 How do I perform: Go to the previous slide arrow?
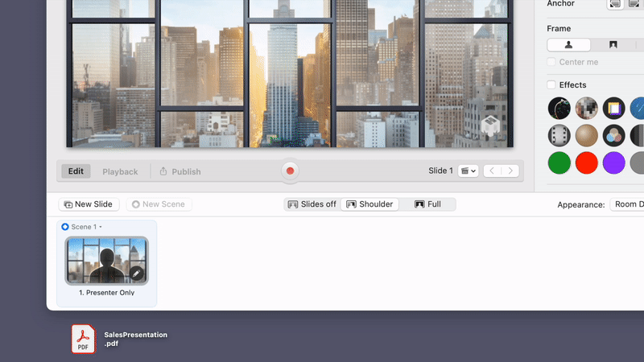492,171
